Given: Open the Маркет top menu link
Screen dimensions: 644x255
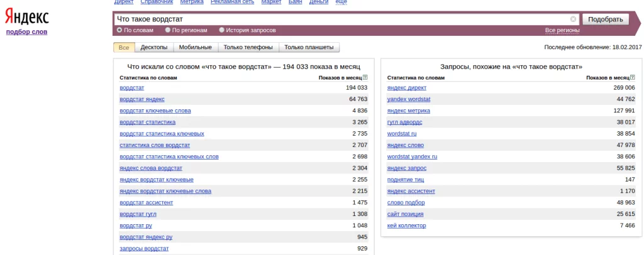Looking at the screenshot, I should [x=271, y=2].
